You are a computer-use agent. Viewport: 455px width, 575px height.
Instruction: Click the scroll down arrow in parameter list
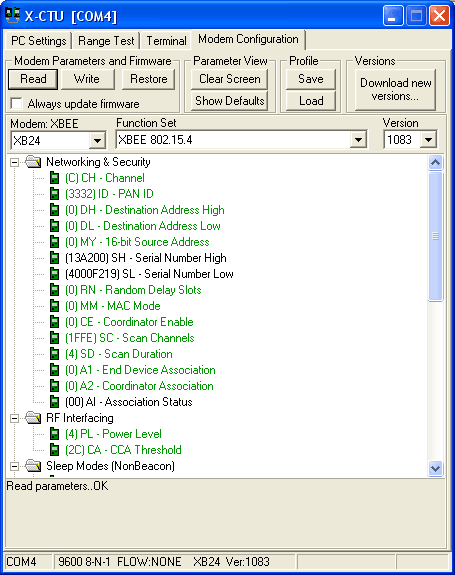tap(435, 468)
